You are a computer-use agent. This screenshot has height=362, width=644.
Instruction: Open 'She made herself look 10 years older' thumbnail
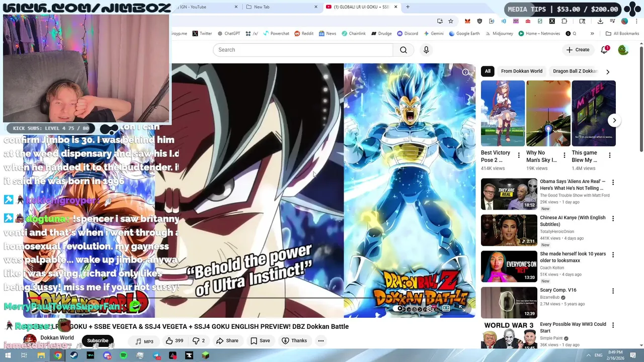click(509, 266)
